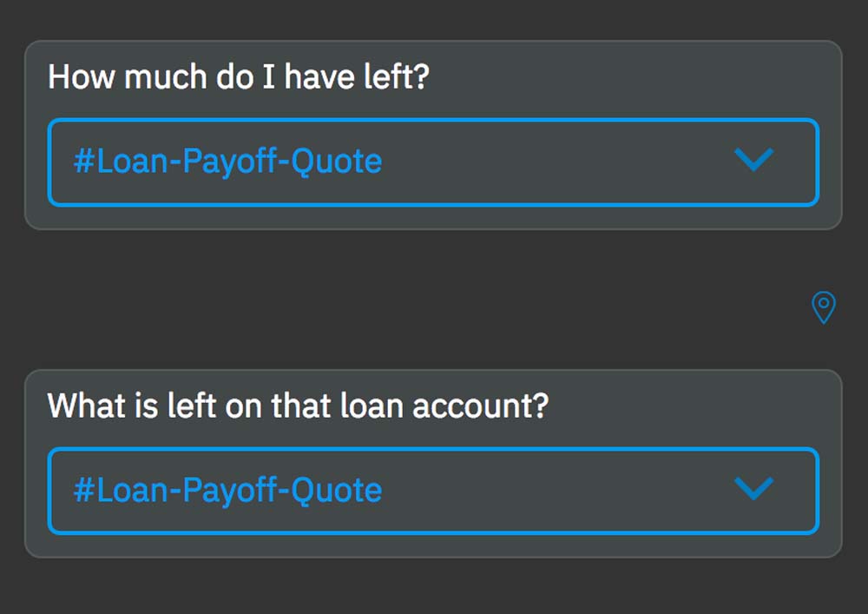Click chevron arrow under "How much do I have left?"
This screenshot has width=868, height=614.
coord(753,160)
